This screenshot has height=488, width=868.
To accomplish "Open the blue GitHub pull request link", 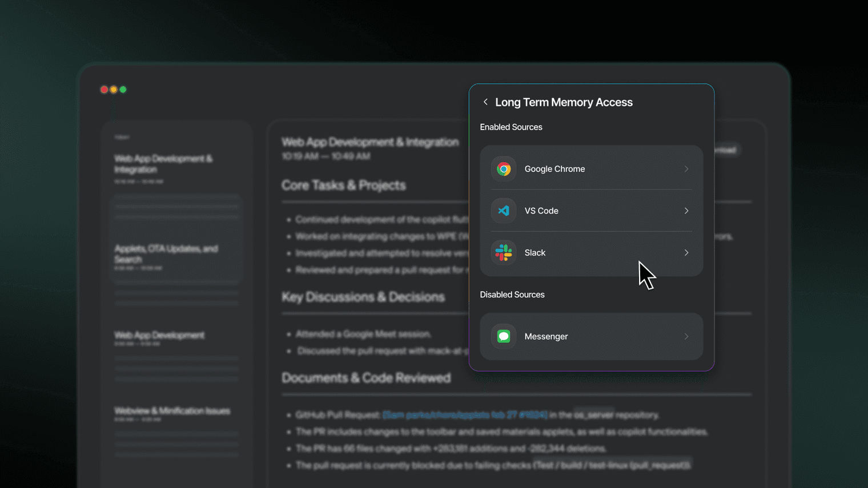I will pos(465,415).
